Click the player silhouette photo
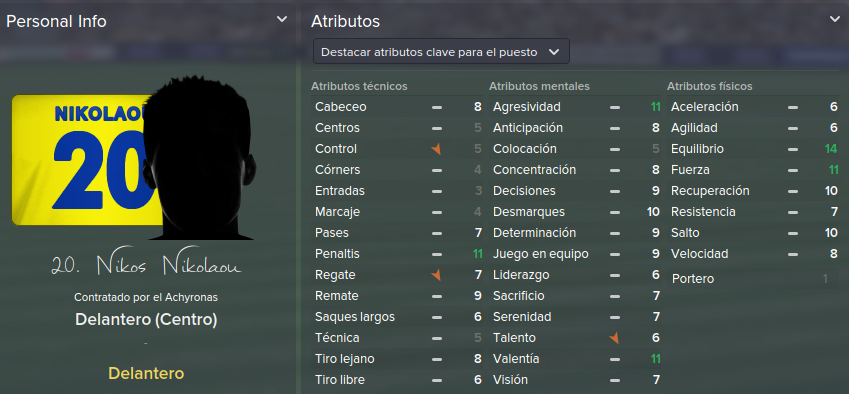Viewport: 849px width, 394px height. click(x=199, y=160)
